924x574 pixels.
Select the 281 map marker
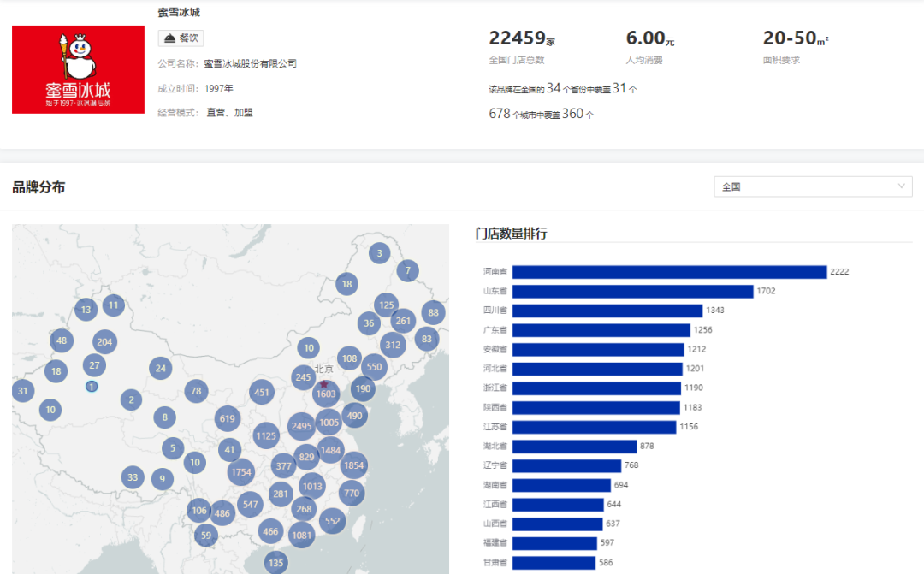[281, 494]
